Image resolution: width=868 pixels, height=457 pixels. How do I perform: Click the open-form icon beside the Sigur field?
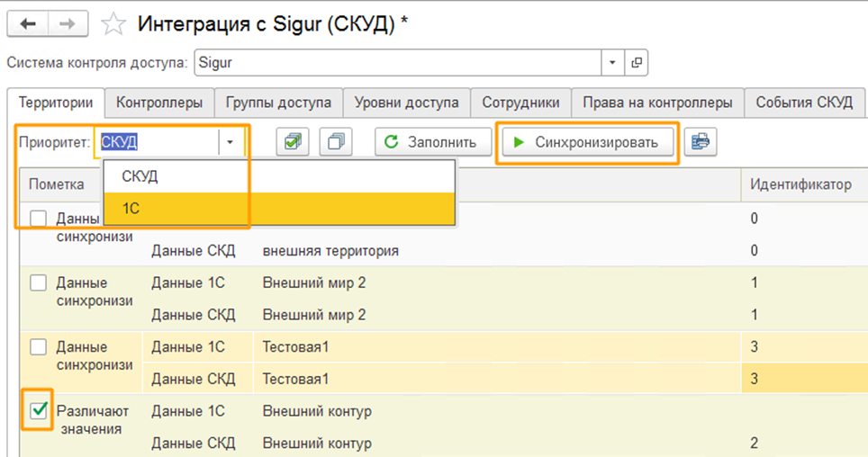(x=637, y=63)
